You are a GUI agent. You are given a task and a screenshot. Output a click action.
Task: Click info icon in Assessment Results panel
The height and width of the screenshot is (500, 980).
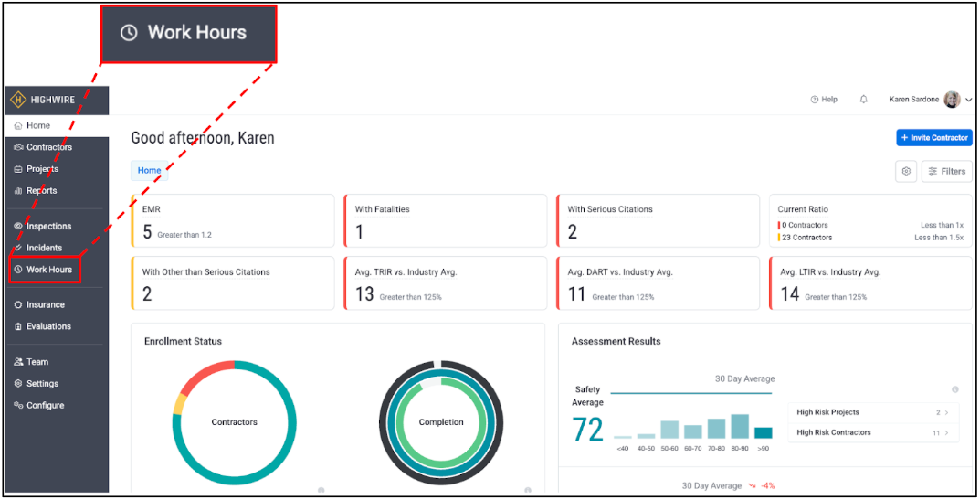pyautogui.click(x=954, y=389)
